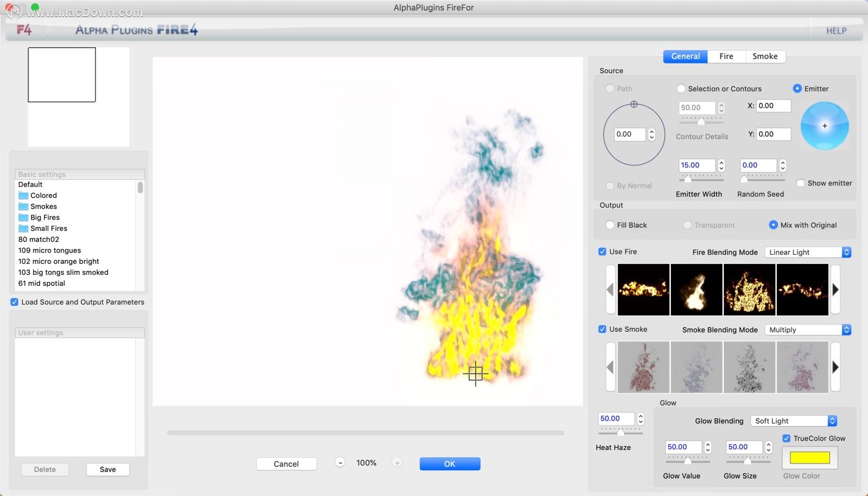Click the Emitter Width stepper arrows

click(721, 166)
